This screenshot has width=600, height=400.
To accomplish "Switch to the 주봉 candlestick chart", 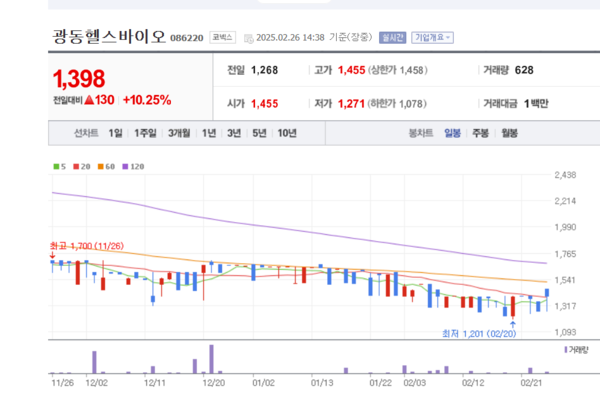I will point(481,133).
